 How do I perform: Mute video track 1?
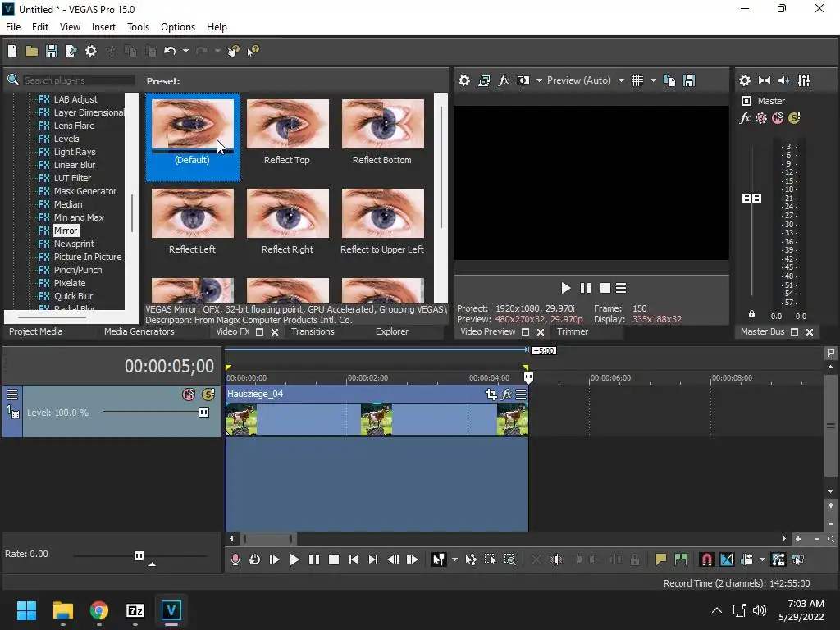(x=189, y=395)
